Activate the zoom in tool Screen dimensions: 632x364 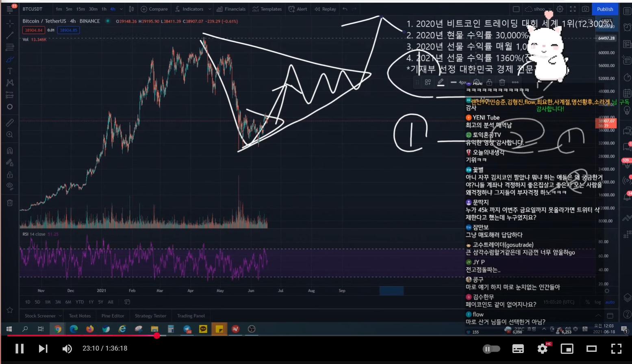10,134
